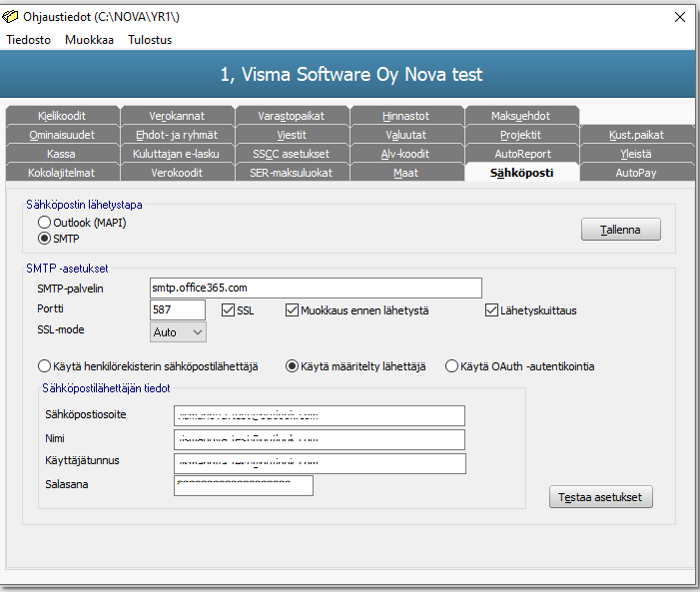The width and height of the screenshot is (700, 592).
Task: Switch to the Varastopaikat tab
Action: (x=292, y=116)
